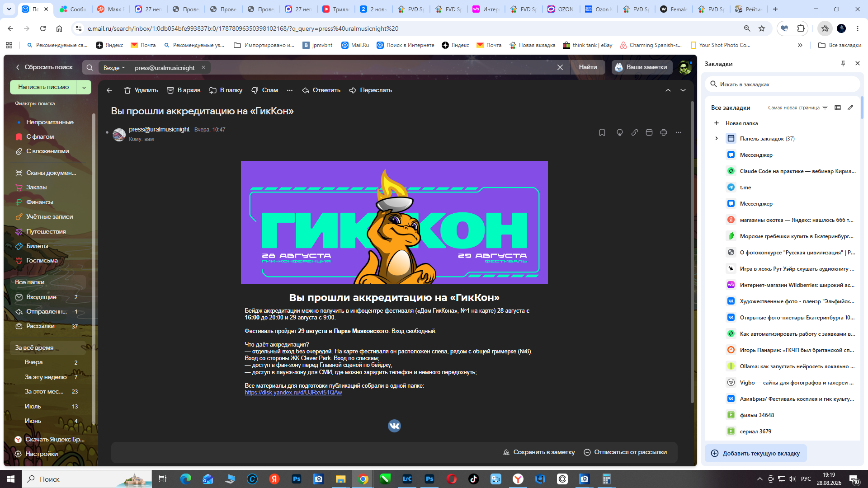Click the email content vertical scrollbar
Image resolution: width=868 pixels, height=488 pixels.
pyautogui.click(x=692, y=253)
